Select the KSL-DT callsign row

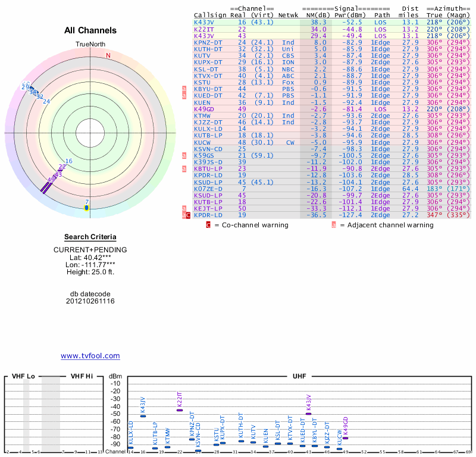pyautogui.click(x=207, y=69)
